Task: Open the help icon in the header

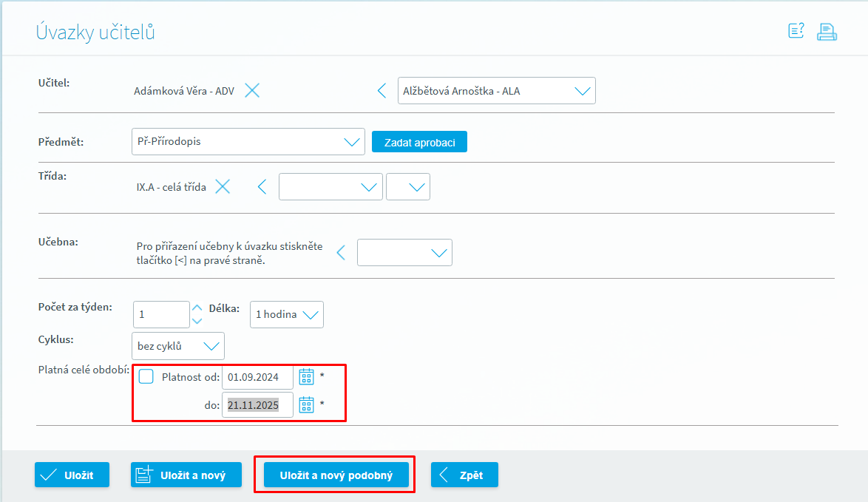Action: tap(796, 31)
